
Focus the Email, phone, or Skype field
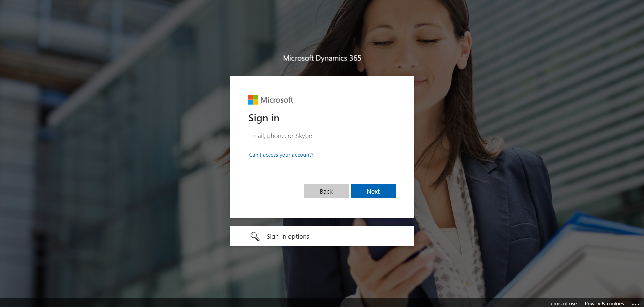click(x=322, y=136)
